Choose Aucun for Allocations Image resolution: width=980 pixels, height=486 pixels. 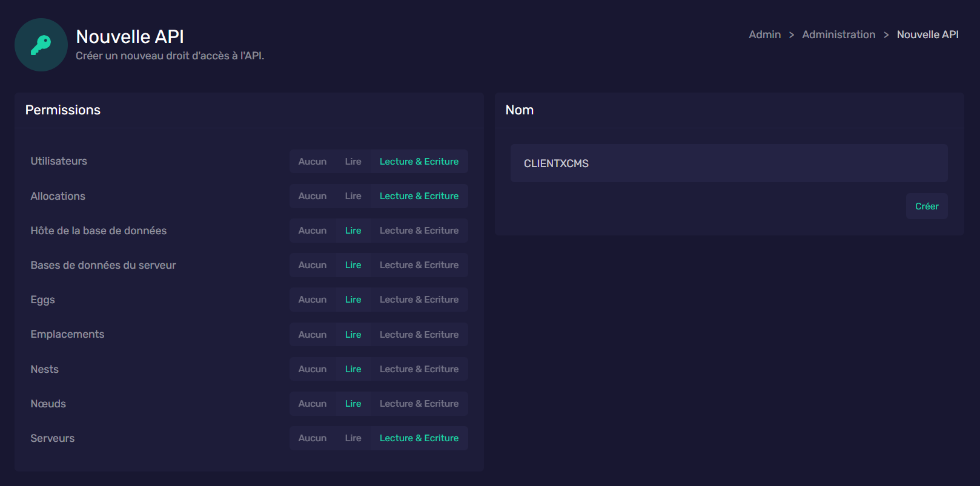pyautogui.click(x=312, y=196)
